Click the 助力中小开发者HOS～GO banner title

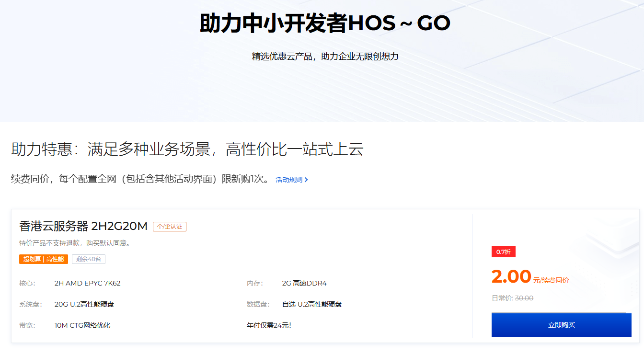click(322, 22)
